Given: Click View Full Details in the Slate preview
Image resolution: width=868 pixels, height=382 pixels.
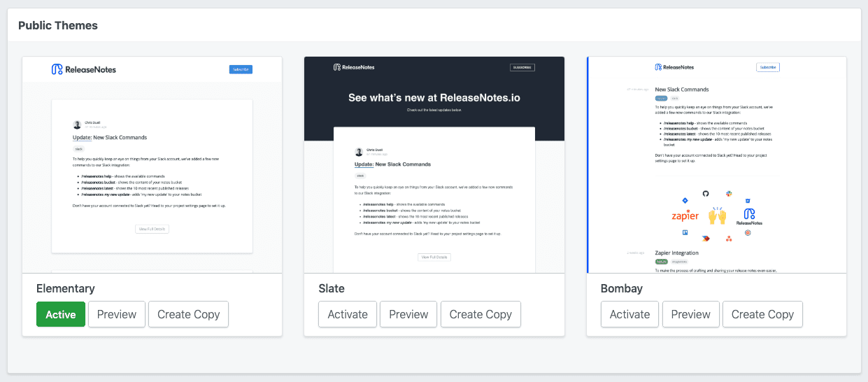Looking at the screenshot, I should point(434,257).
